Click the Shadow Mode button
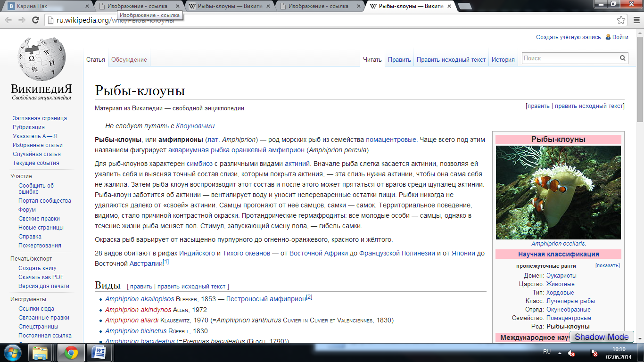Screen dimensions: 644x362 pyautogui.click(x=602, y=337)
